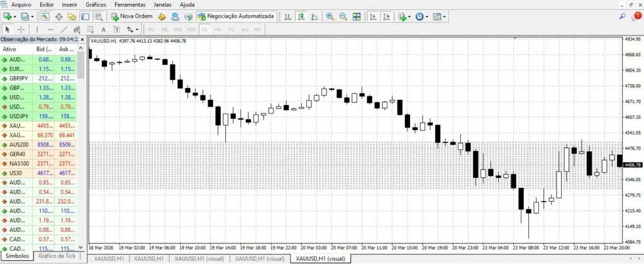The height and width of the screenshot is (264, 644).
Task: Launch MetaEditor via yellow book icon
Action: [162, 16]
